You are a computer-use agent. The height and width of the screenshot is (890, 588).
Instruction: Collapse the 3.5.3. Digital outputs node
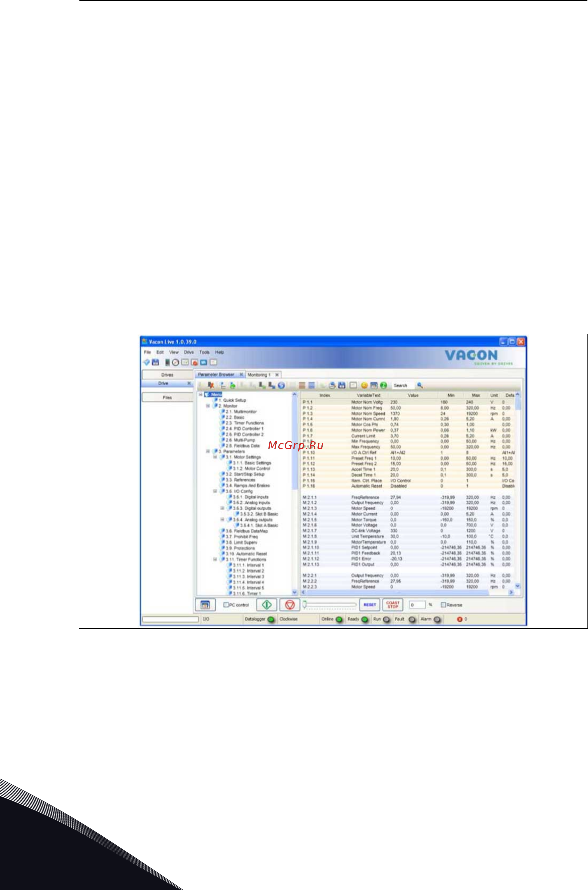coord(222,508)
